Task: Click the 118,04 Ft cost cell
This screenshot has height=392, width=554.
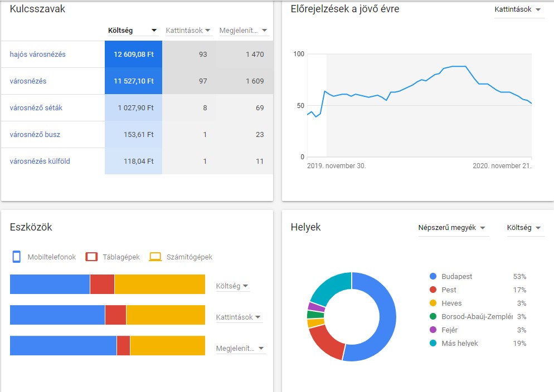Action: click(x=134, y=161)
